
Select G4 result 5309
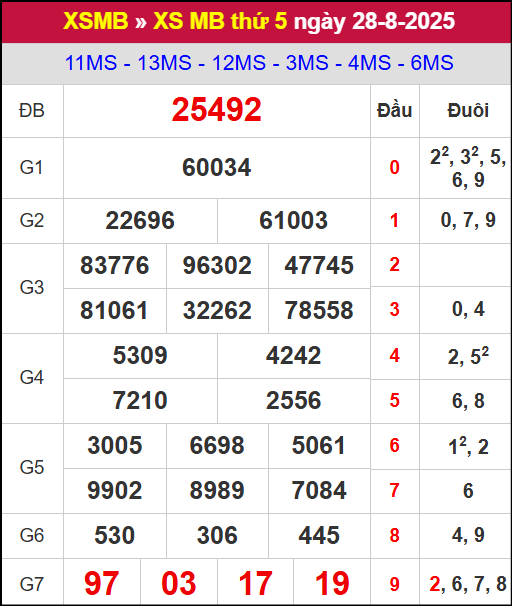pyautogui.click(x=140, y=355)
